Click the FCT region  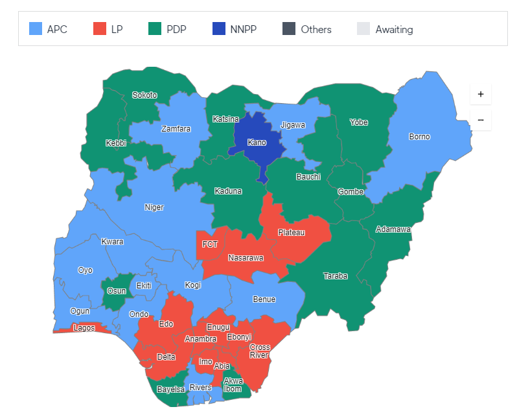(210, 244)
